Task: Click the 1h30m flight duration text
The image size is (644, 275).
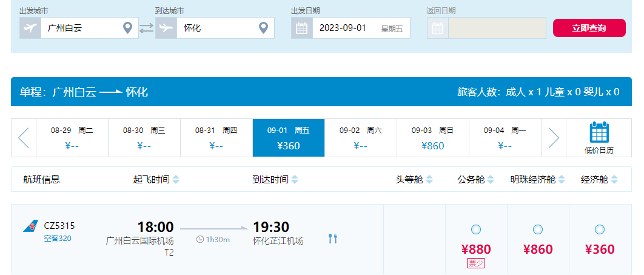Action: coord(218,239)
